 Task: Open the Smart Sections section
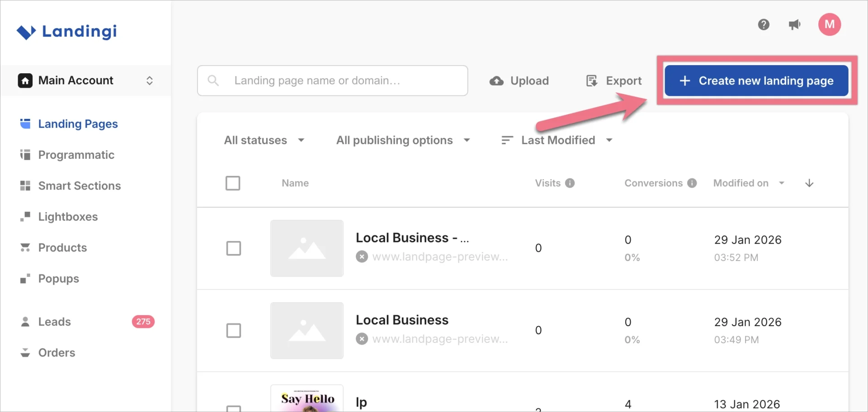point(79,186)
